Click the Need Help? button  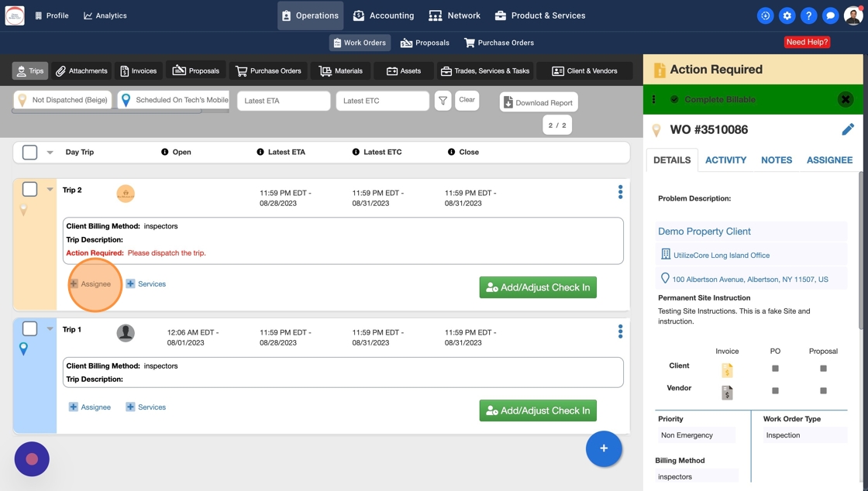pyautogui.click(x=807, y=42)
